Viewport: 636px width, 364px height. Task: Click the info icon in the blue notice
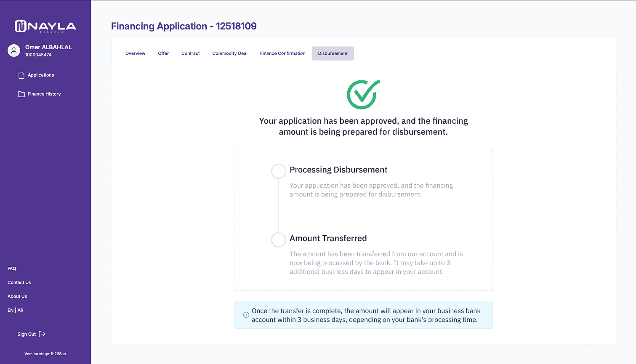(x=246, y=315)
